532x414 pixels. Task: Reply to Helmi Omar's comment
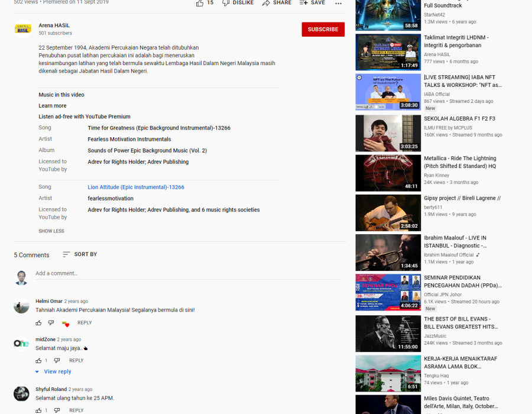(x=85, y=323)
